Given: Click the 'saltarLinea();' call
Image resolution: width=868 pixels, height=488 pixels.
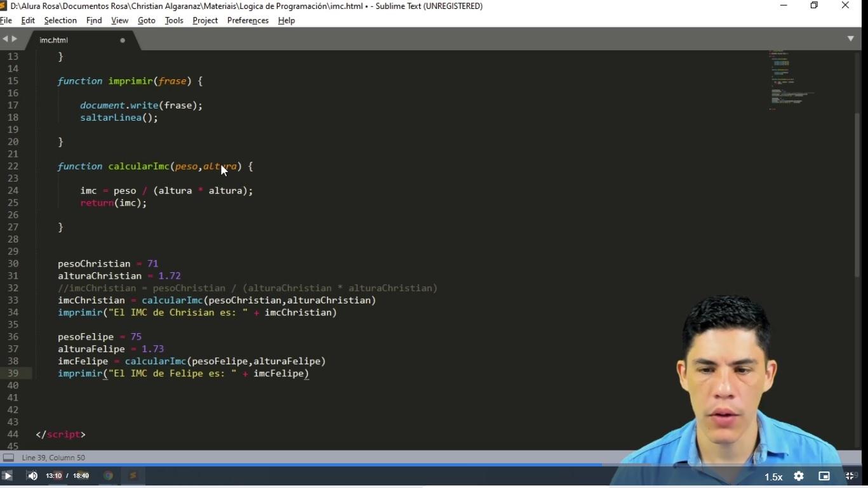Looking at the screenshot, I should [x=119, y=117].
